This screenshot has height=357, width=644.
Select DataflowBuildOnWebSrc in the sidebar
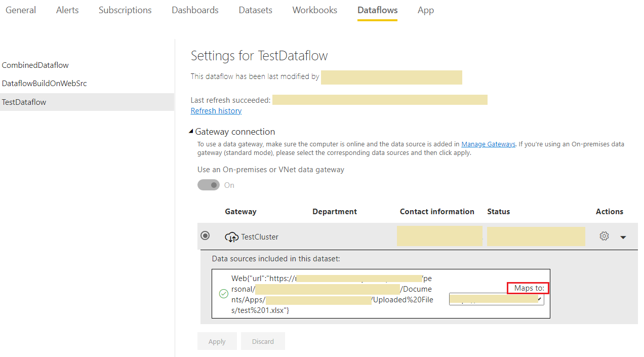87,84
